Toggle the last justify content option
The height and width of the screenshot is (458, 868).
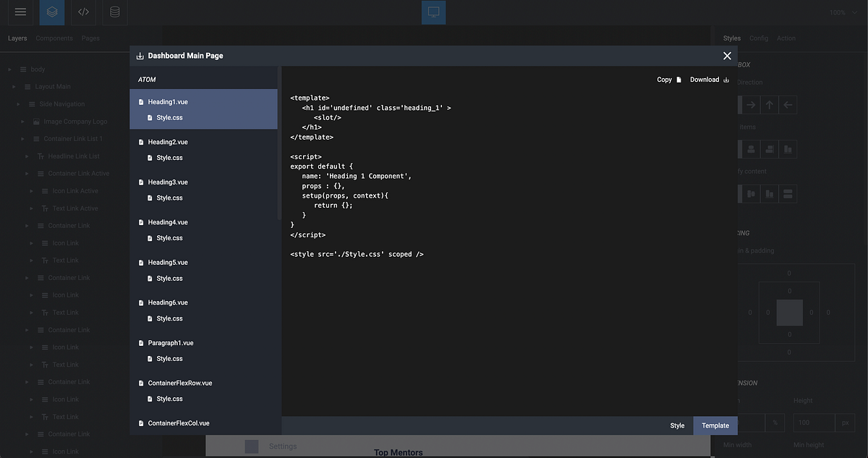(788, 193)
